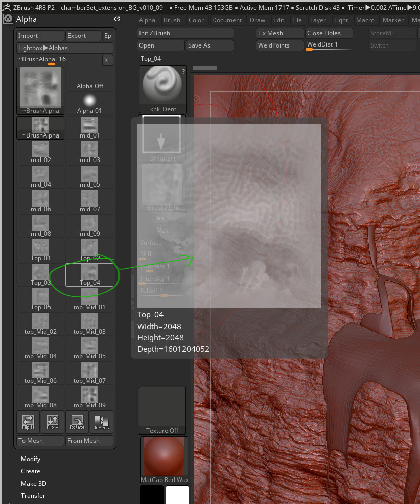420x504 pixels.
Task: Click the Invers alpha icon
Action: point(101,422)
